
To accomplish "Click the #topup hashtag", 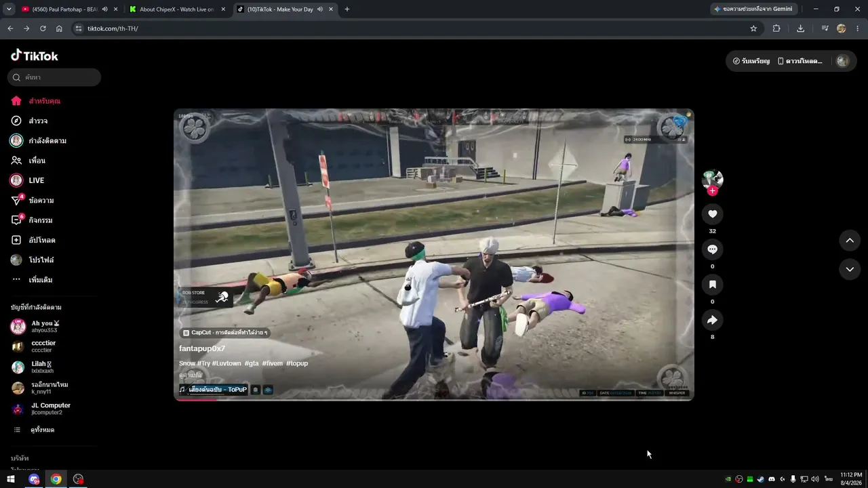I will [x=297, y=363].
